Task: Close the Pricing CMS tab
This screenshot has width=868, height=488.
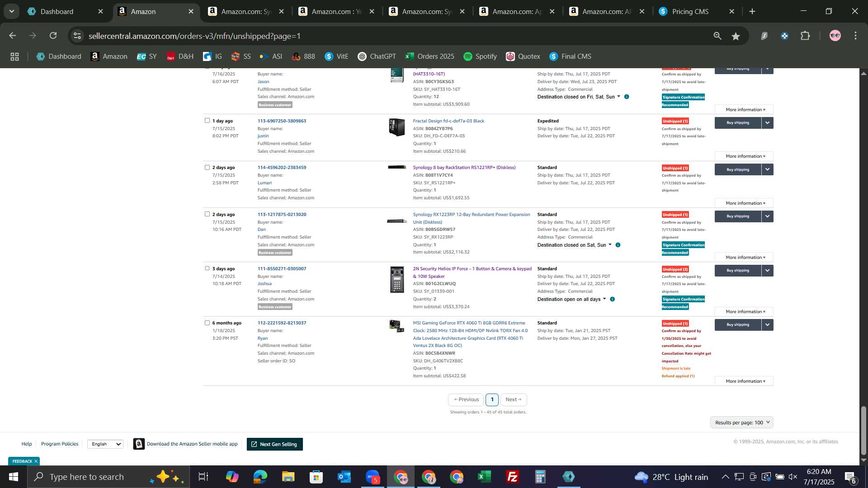Action: tap(732, 12)
